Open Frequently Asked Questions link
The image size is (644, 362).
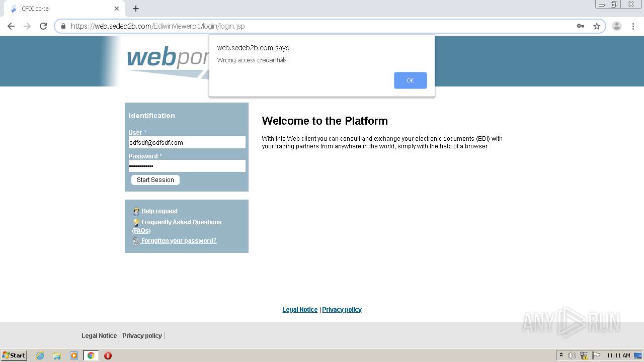[x=177, y=226]
